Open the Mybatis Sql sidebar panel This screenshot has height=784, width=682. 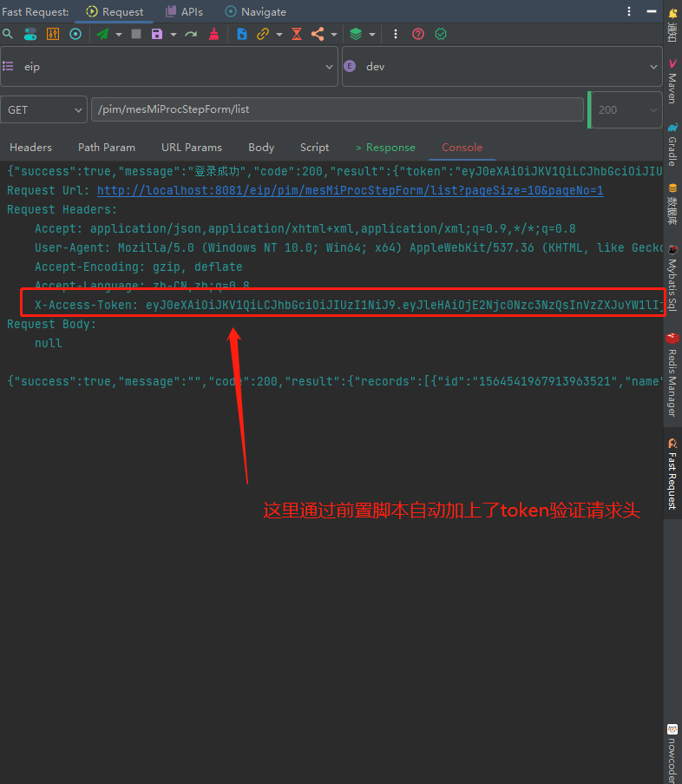point(672,278)
